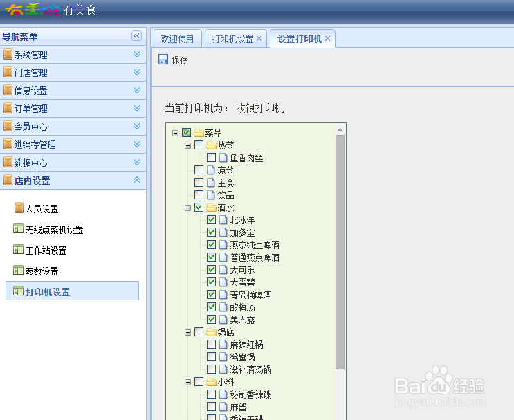
Task: Check the 主食 checkbox
Action: click(x=199, y=183)
